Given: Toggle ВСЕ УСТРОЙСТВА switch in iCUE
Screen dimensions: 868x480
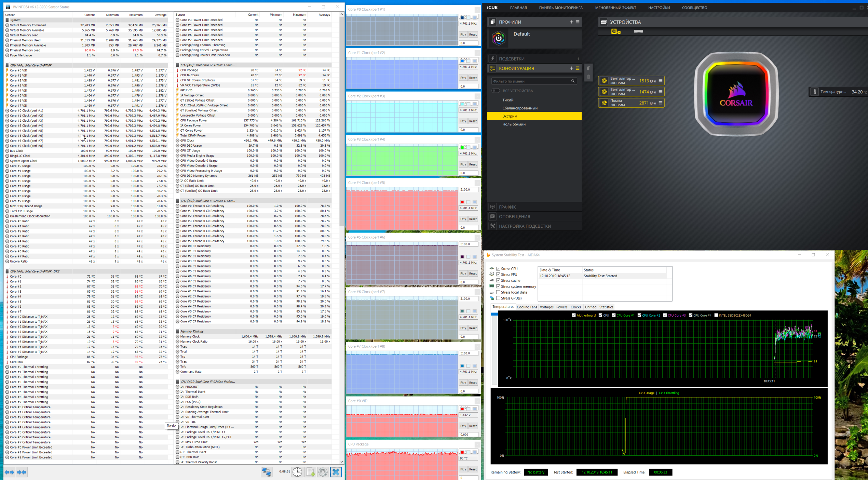Looking at the screenshot, I should click(496, 91).
